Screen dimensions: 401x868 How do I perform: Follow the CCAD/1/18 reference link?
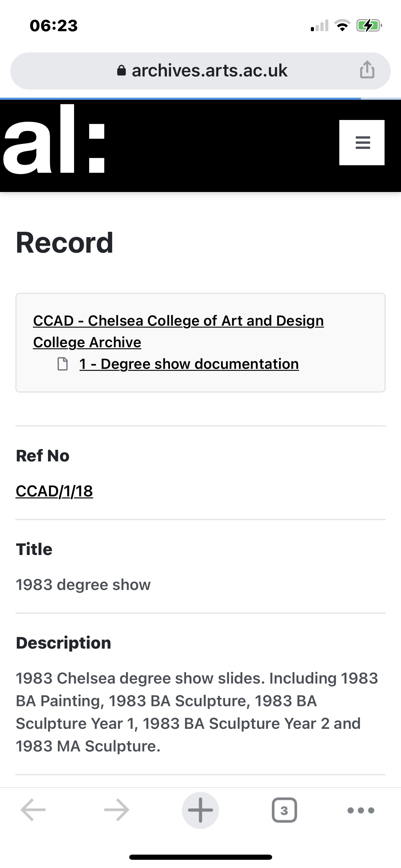tap(54, 491)
